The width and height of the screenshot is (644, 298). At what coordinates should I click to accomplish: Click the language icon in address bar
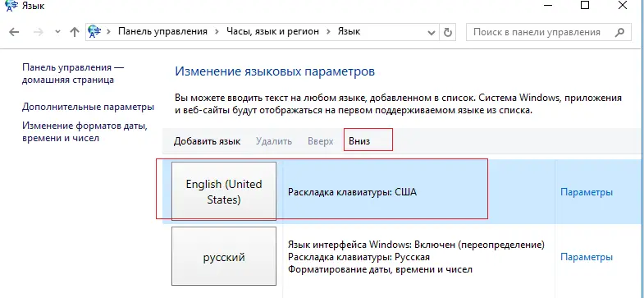click(94, 32)
